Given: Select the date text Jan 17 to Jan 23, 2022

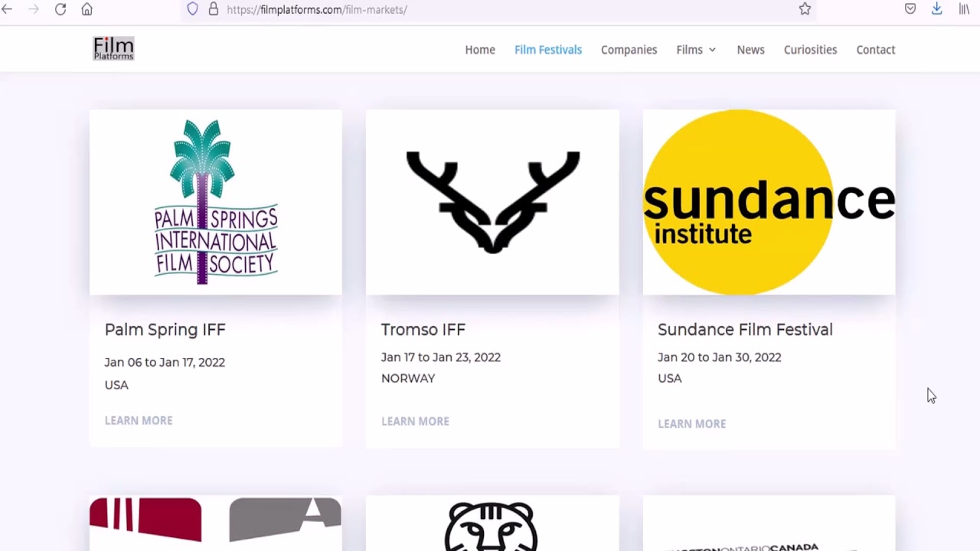Looking at the screenshot, I should coord(441,357).
